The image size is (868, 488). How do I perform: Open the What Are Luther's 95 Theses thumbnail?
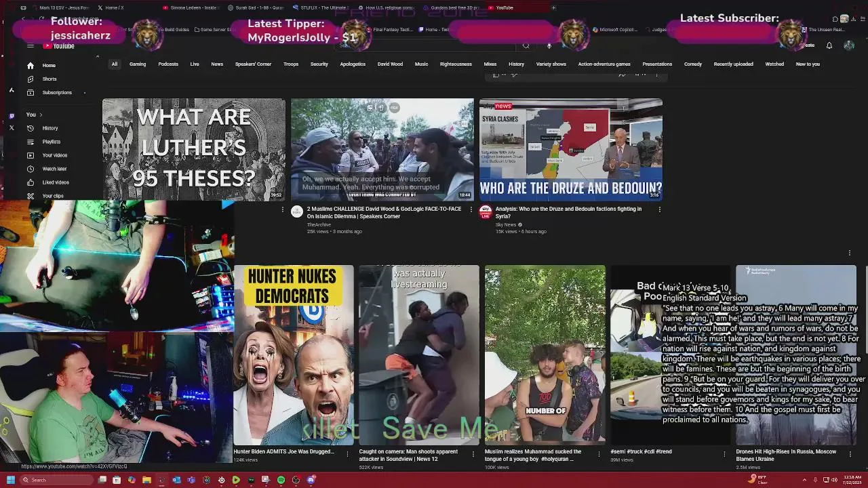[194, 150]
